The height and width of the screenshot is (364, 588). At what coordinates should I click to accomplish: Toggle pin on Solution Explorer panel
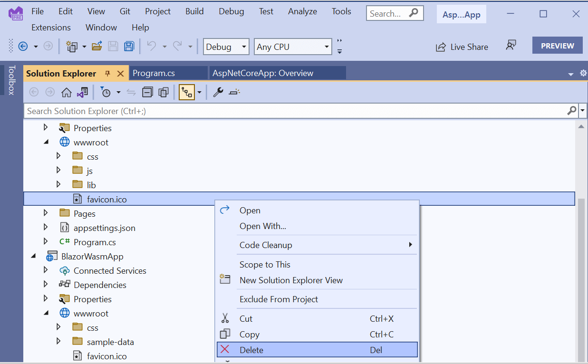click(107, 73)
